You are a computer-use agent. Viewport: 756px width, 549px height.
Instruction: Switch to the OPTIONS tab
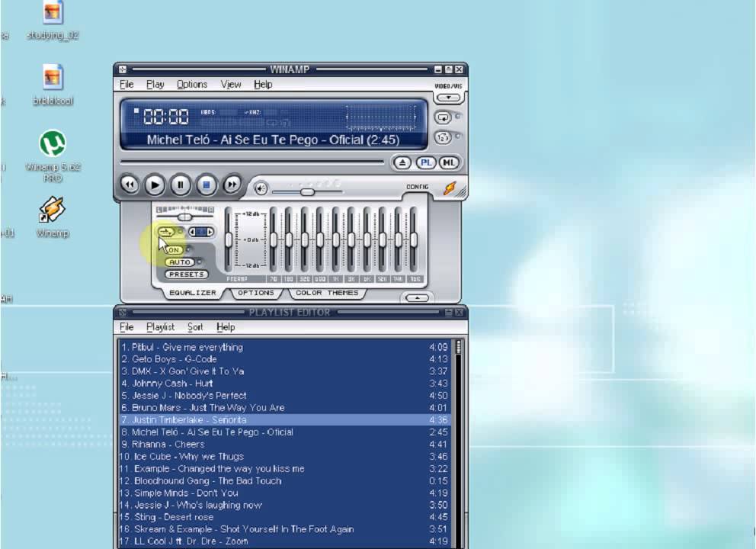click(x=255, y=293)
